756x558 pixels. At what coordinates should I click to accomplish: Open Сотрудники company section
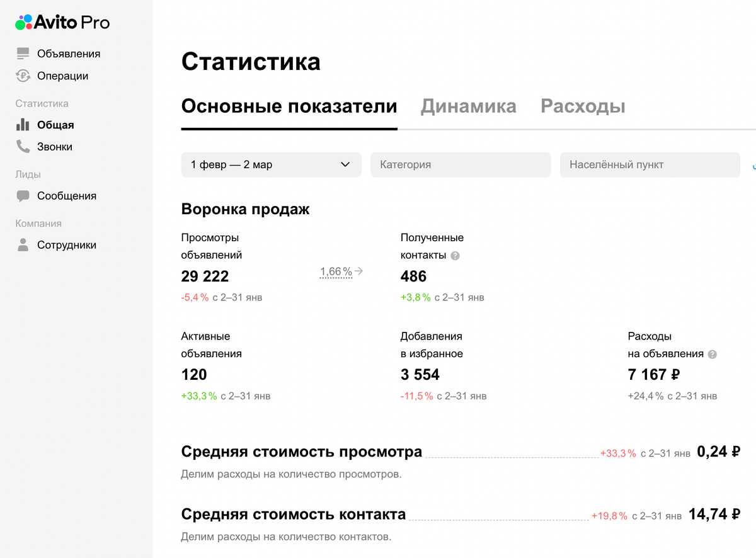pyautogui.click(x=67, y=245)
